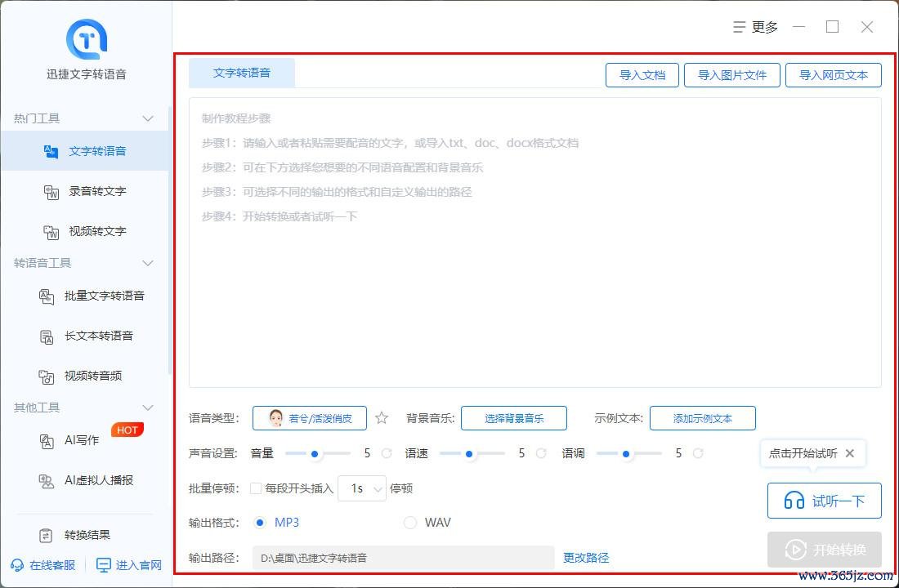Image resolution: width=899 pixels, height=588 pixels.
Task: Choose WAV as the output format
Action: click(x=410, y=523)
